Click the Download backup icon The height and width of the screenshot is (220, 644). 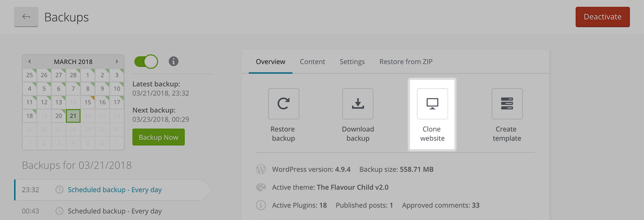click(358, 104)
